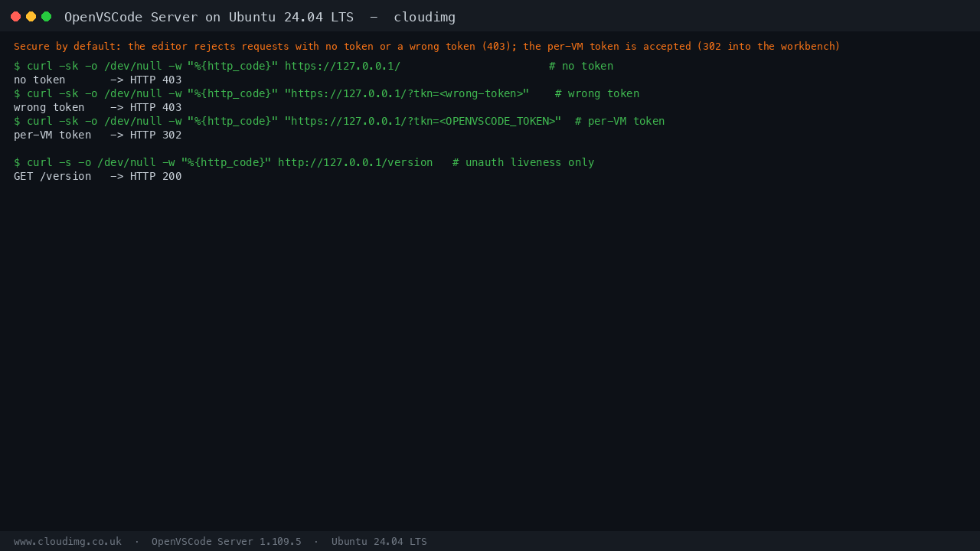Click the green maximize window dot
Screen dimensions: 980x551
pyautogui.click(x=46, y=16)
